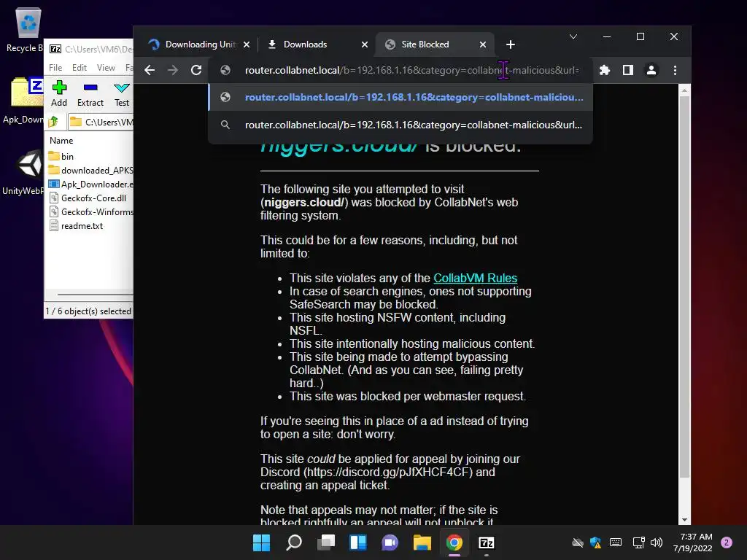Viewport: 747px width, 560px height.
Task: Reload the blocked page
Action: tap(196, 71)
